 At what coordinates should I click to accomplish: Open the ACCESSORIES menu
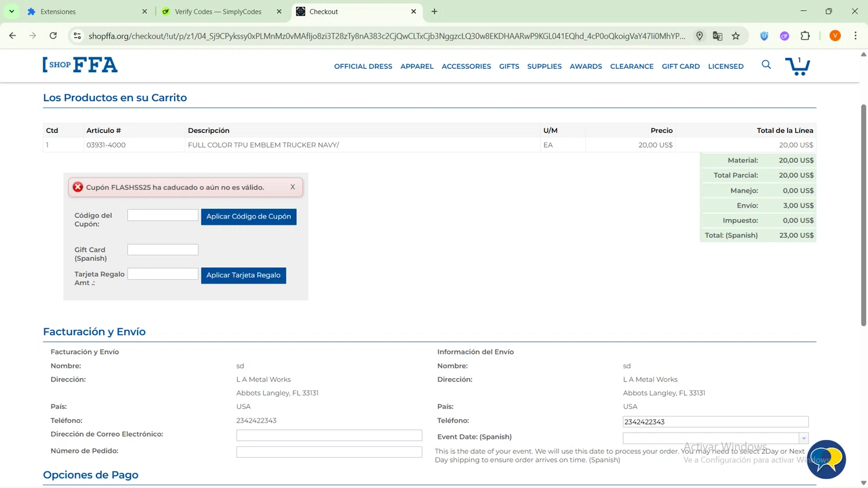click(466, 66)
